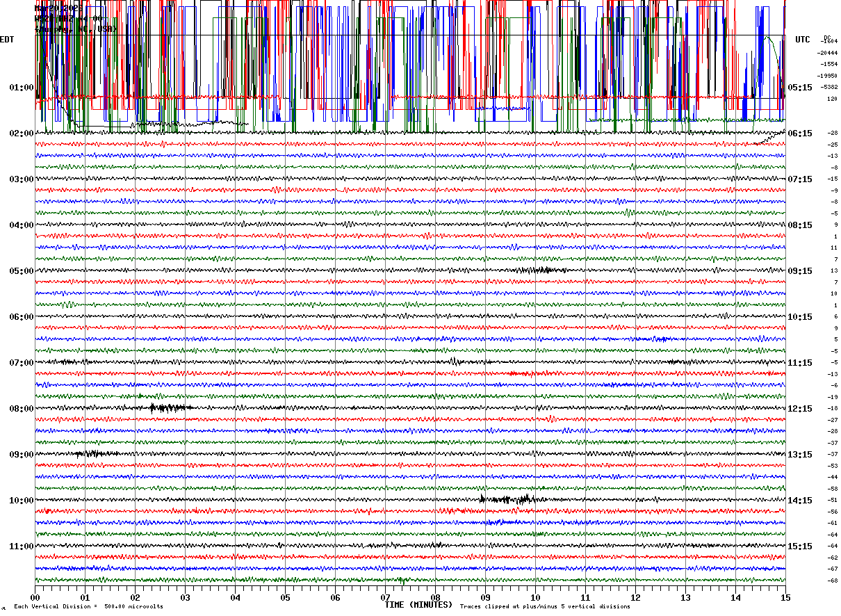Click the UTC timezone header label
841x616 pixels.
803,40
